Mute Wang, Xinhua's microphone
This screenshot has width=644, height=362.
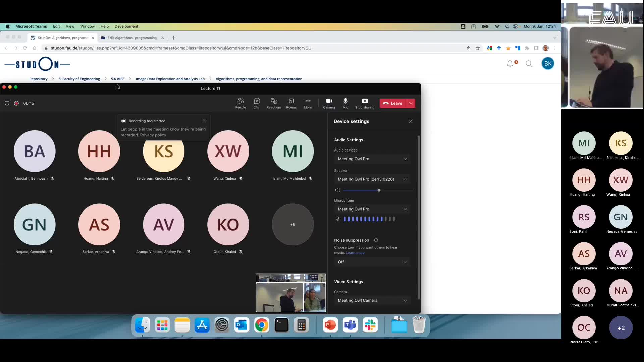tap(241, 178)
